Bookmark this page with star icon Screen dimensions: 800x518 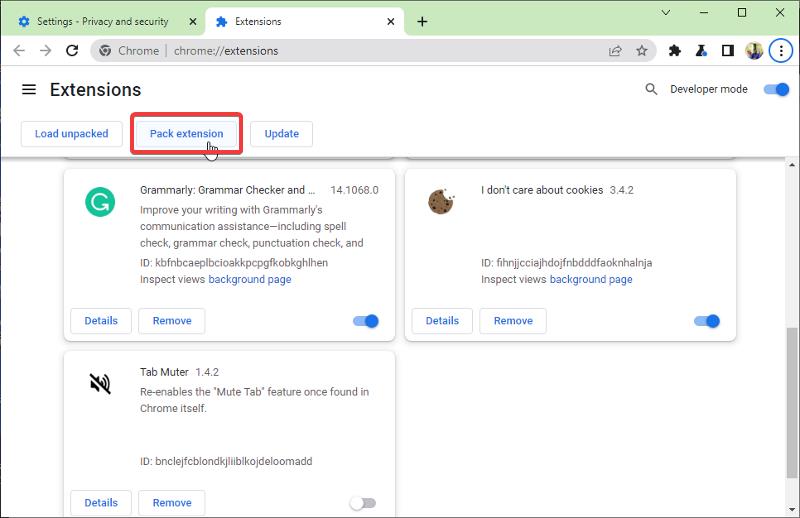tap(642, 51)
